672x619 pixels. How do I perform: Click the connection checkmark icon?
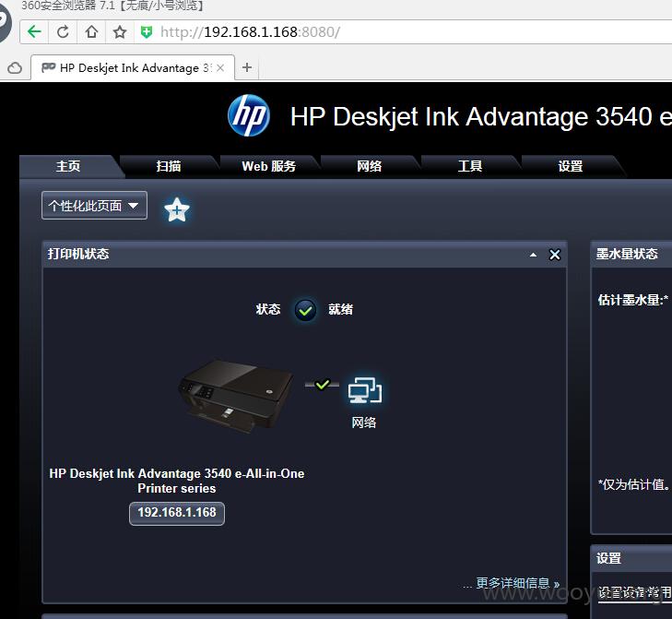click(323, 385)
